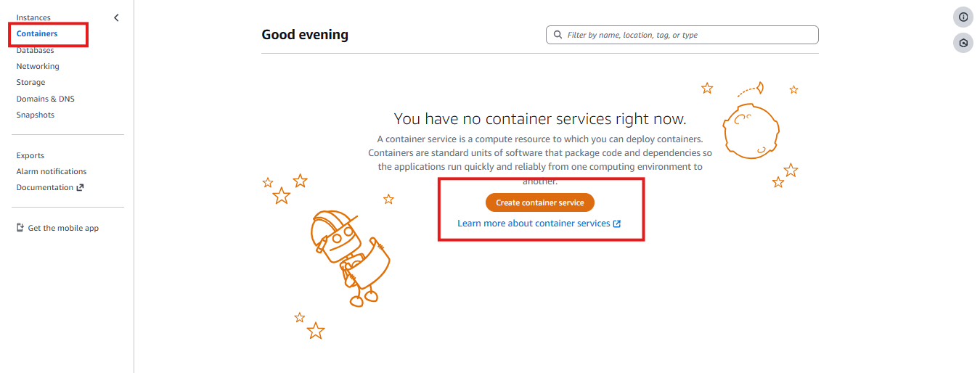Collapse the left navigation sidebar
The height and width of the screenshot is (373, 980).
[x=116, y=17]
